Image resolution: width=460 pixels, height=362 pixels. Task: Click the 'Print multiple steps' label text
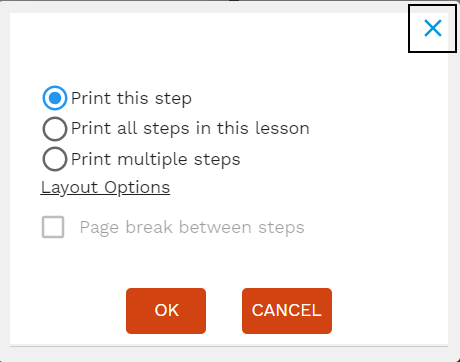156,159
